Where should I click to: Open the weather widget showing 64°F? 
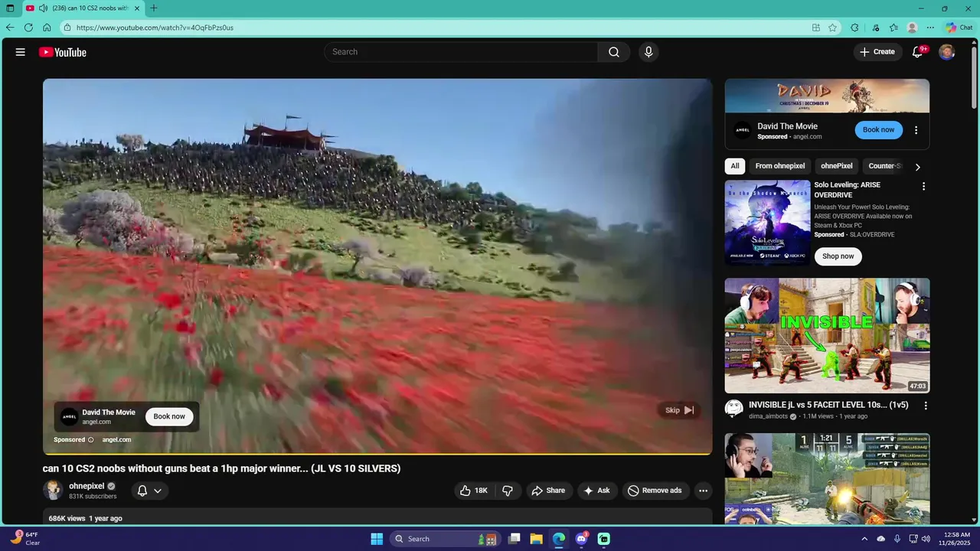pos(25,539)
